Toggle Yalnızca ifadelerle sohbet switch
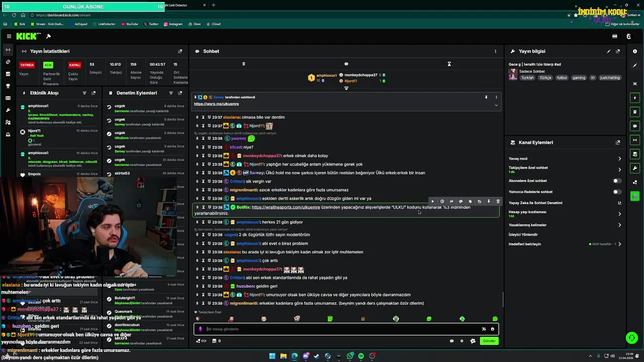This screenshot has height=362, width=644. click(617, 192)
